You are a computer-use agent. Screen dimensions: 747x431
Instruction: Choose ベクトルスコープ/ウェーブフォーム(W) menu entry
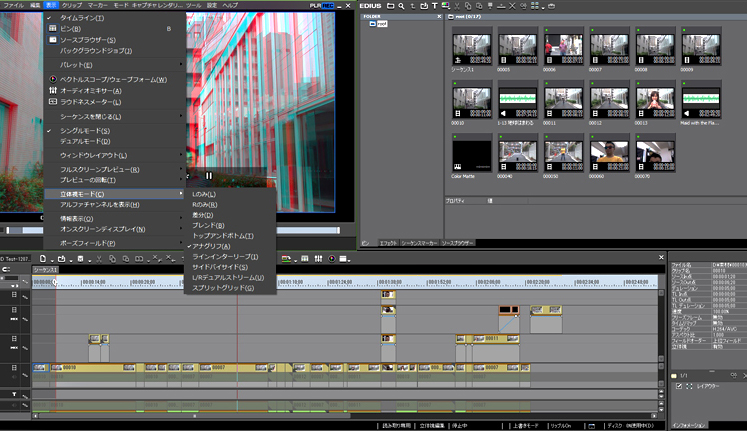[x=114, y=80]
